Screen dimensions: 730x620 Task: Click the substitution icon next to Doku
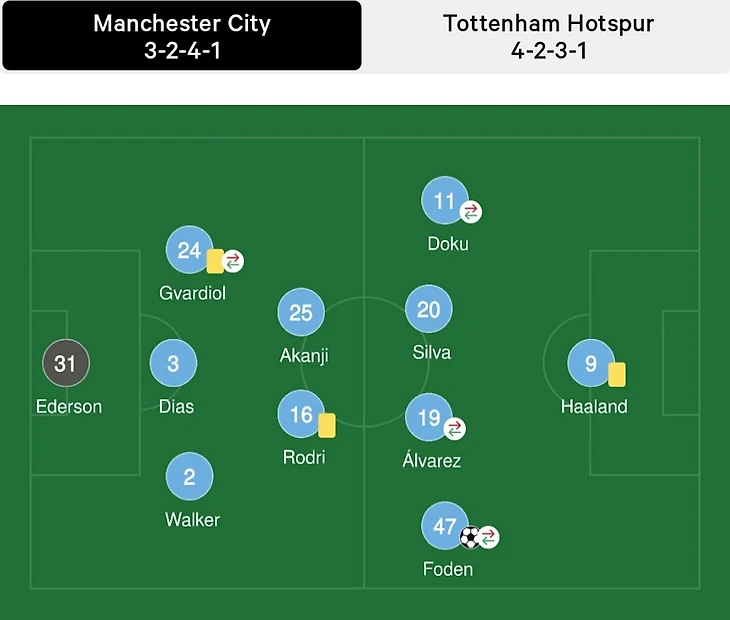[471, 211]
